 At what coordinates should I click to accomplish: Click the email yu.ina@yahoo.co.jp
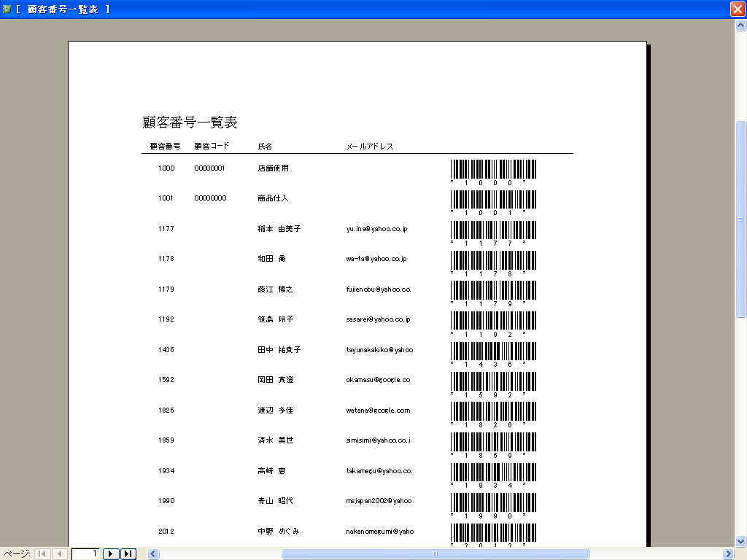[377, 229]
